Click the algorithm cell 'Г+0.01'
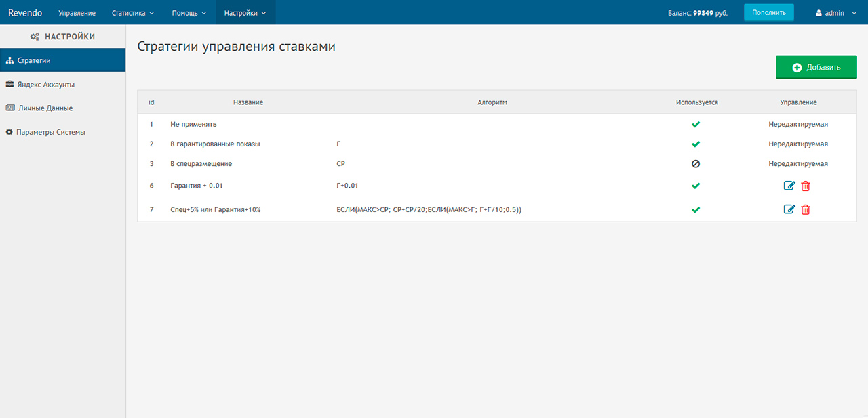The height and width of the screenshot is (418, 868). coord(347,186)
